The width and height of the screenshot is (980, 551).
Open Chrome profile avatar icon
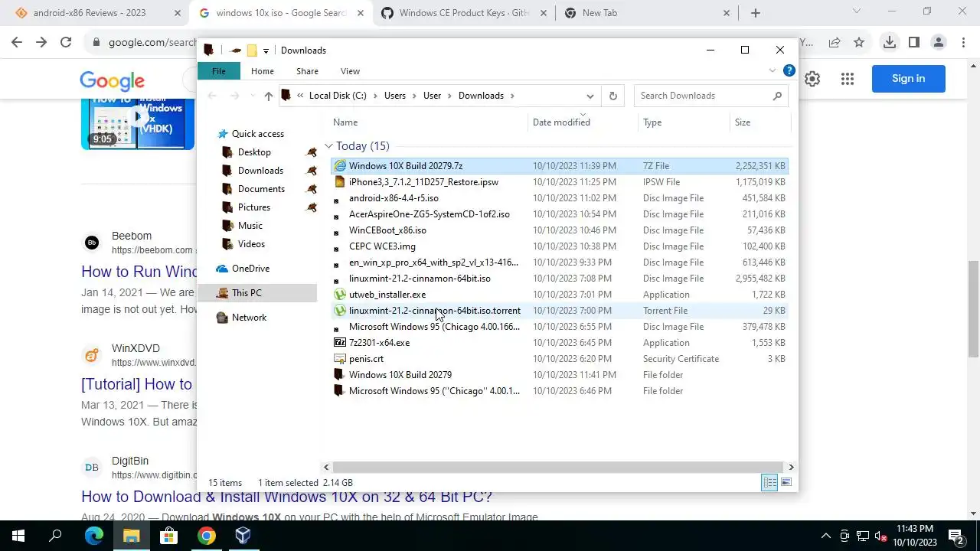tap(939, 43)
